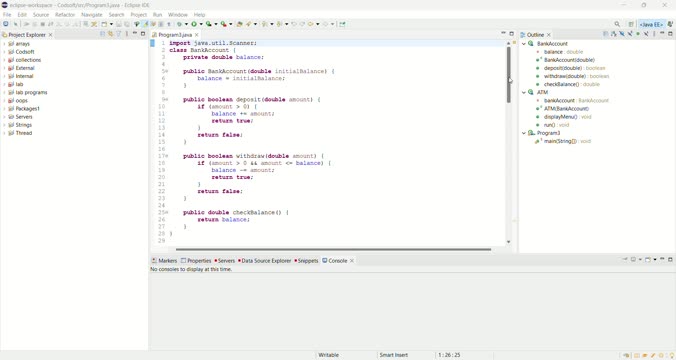The height and width of the screenshot is (360, 676).
Task: Toggle Hide Local Types in Outline toolbar
Action: point(646,34)
